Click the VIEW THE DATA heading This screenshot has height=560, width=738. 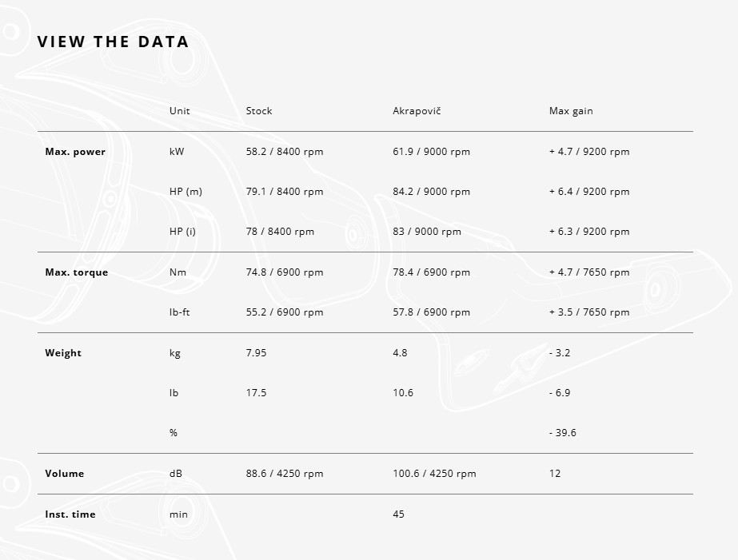tap(113, 42)
